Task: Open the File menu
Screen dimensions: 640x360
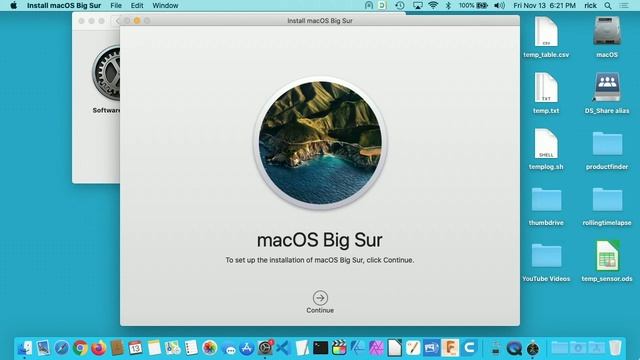Action: [116, 5]
